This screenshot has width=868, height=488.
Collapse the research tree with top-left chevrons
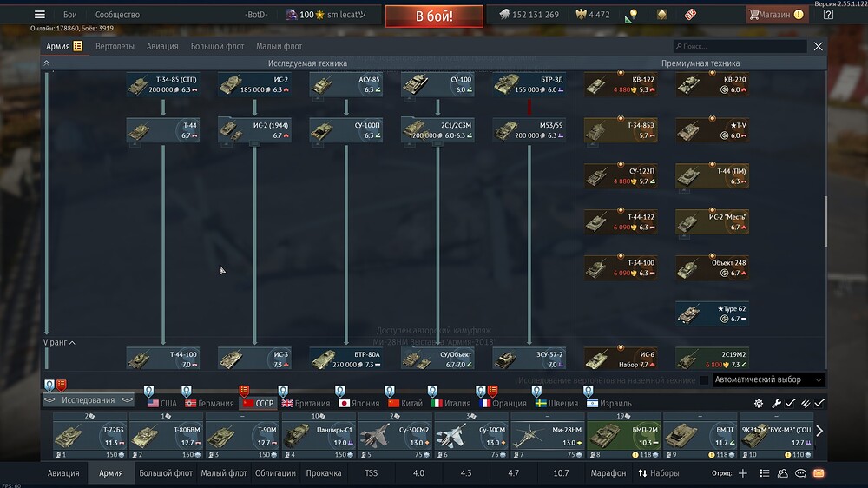[x=47, y=63]
